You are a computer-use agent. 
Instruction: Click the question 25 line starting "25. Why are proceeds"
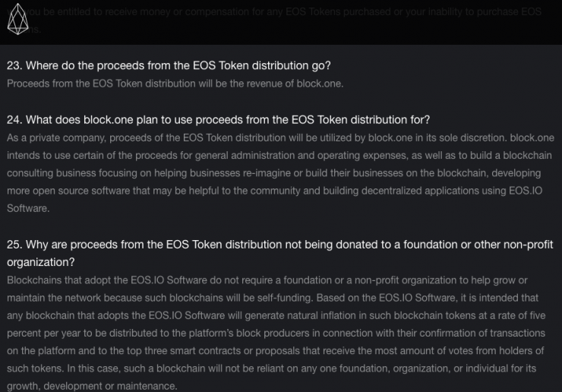pos(280,244)
